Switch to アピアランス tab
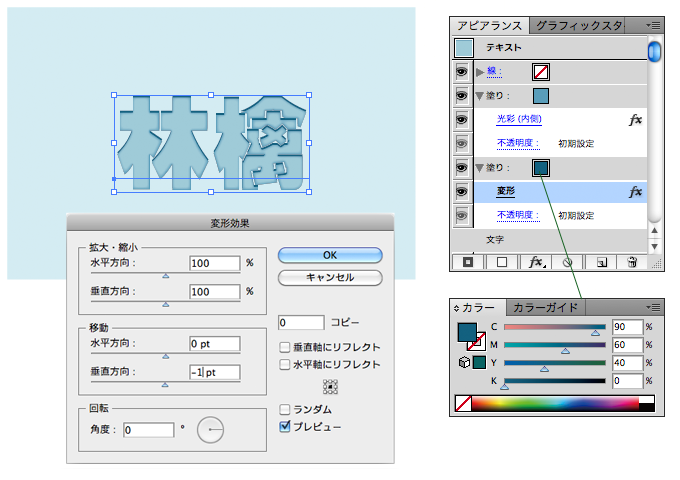 (489, 26)
